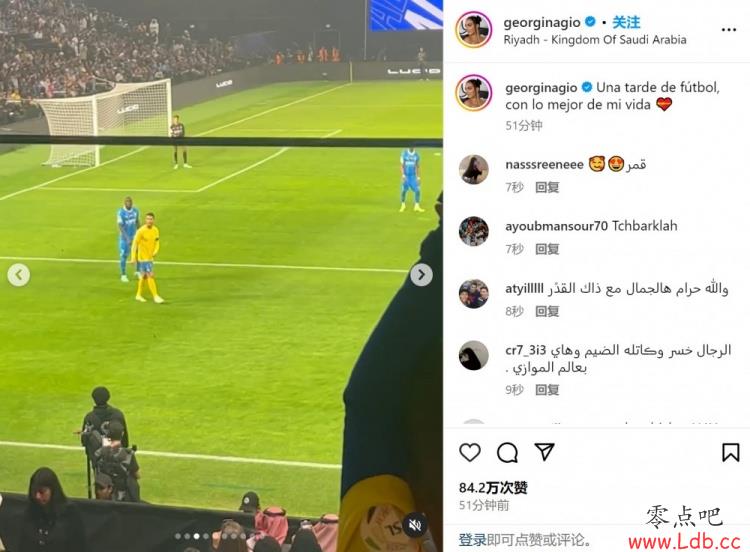Like the post with heart icon

coord(470,452)
